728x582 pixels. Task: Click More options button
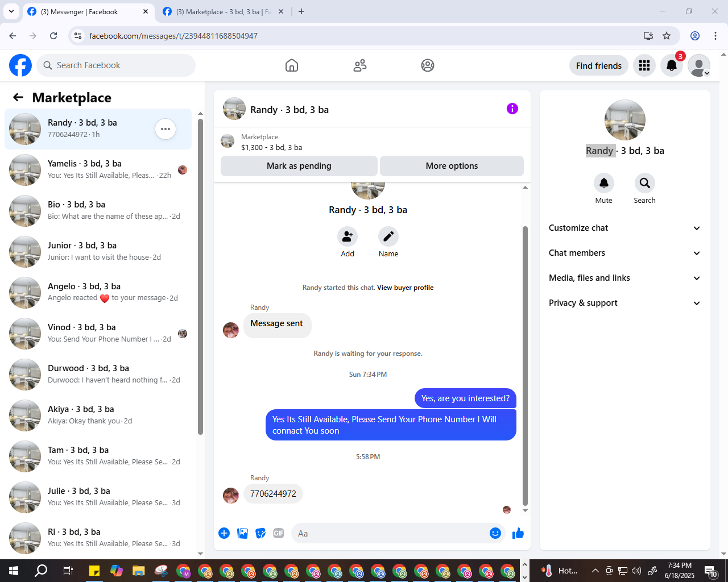click(x=452, y=166)
